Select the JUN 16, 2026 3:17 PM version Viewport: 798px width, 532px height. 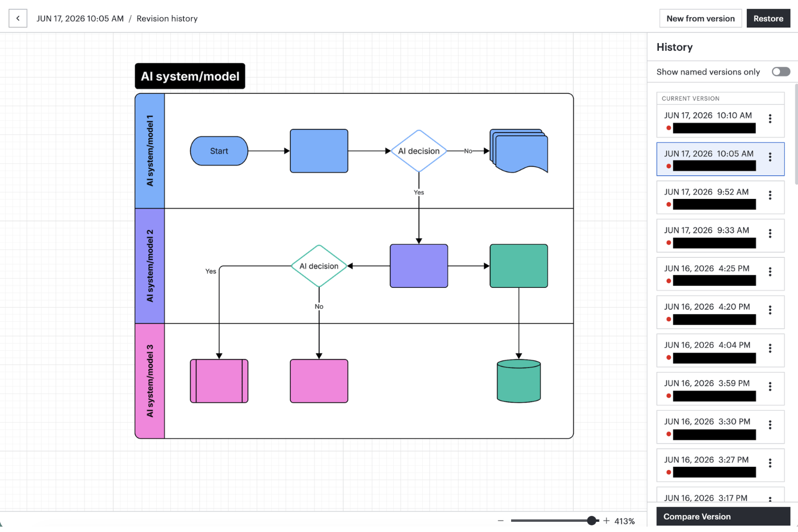point(720,496)
